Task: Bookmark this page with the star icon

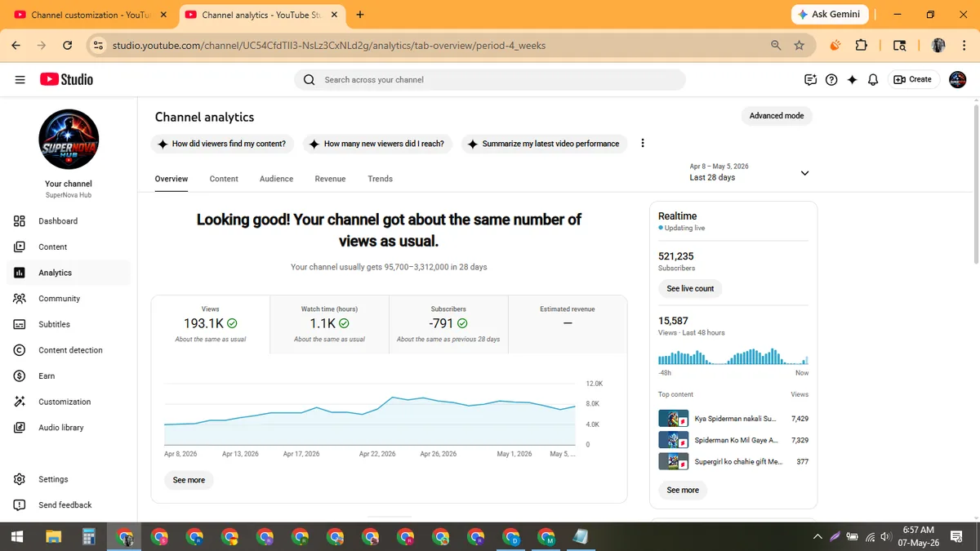Action: tap(800, 45)
